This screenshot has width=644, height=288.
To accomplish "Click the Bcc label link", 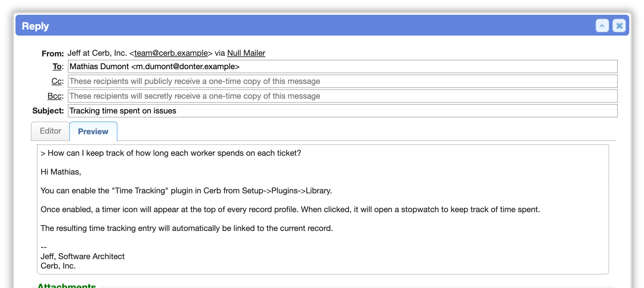I will coord(54,96).
